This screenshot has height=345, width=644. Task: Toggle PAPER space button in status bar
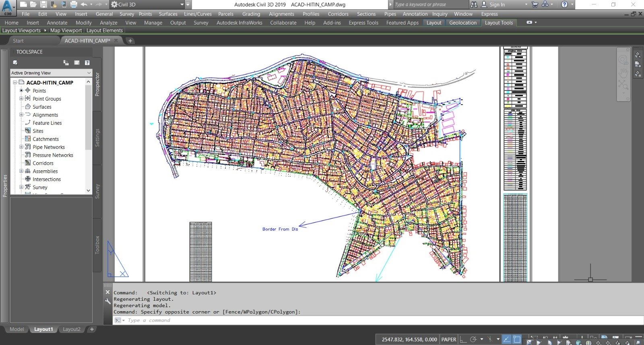(449, 339)
